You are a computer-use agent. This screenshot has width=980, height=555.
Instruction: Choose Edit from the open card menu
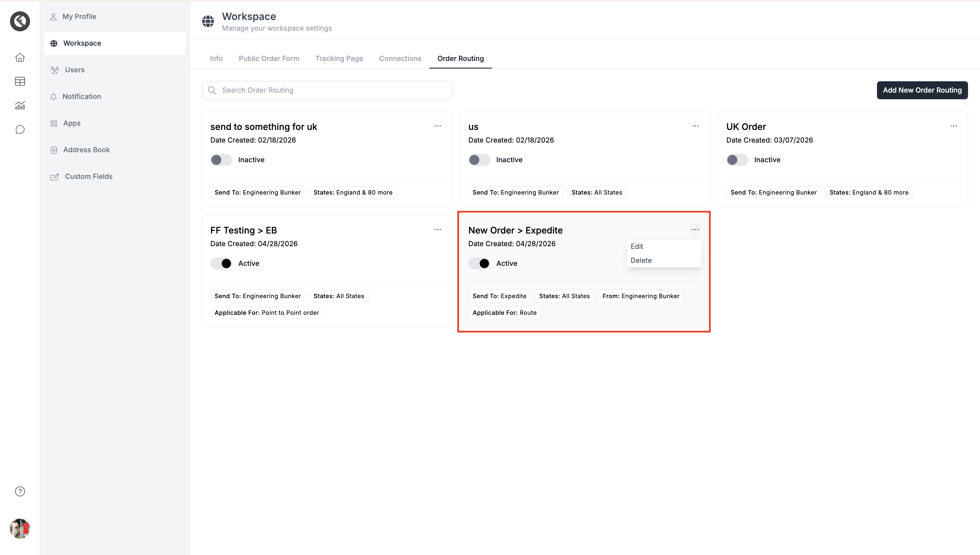pyautogui.click(x=637, y=246)
